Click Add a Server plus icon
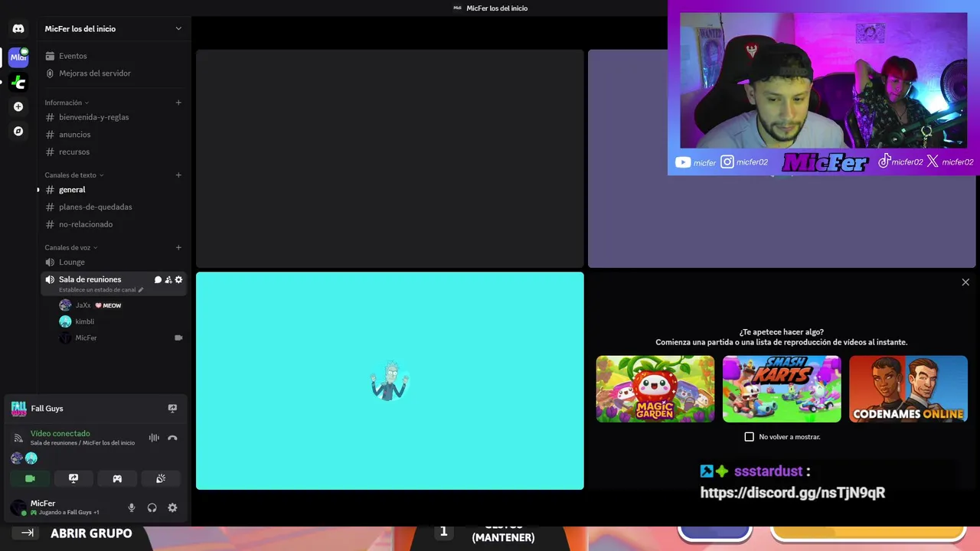This screenshot has height=551, width=980. click(18, 106)
